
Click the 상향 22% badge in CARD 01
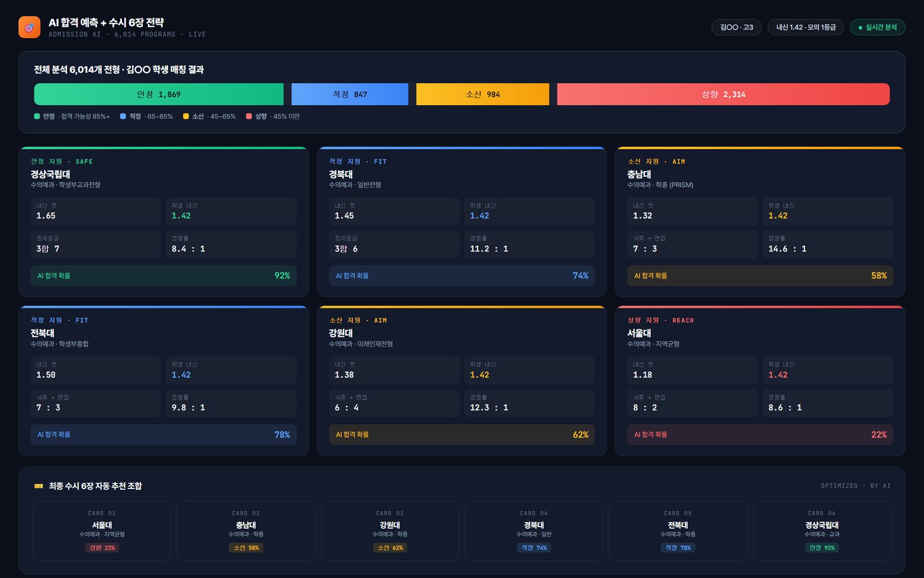102,548
